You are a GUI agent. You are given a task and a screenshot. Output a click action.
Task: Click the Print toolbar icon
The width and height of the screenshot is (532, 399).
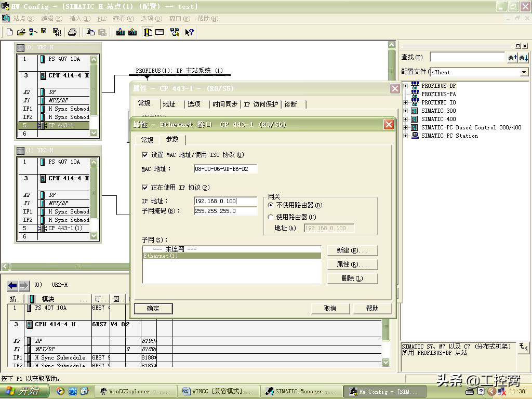pyautogui.click(x=72, y=32)
